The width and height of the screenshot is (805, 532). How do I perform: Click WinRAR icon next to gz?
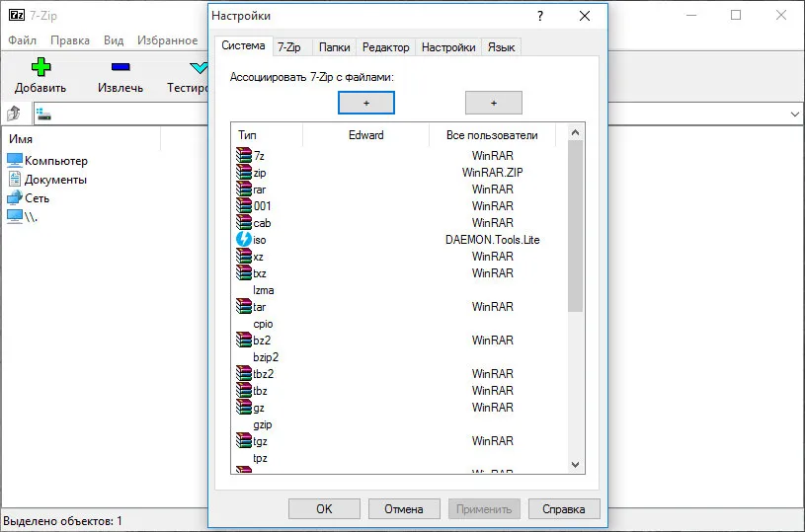(x=244, y=407)
